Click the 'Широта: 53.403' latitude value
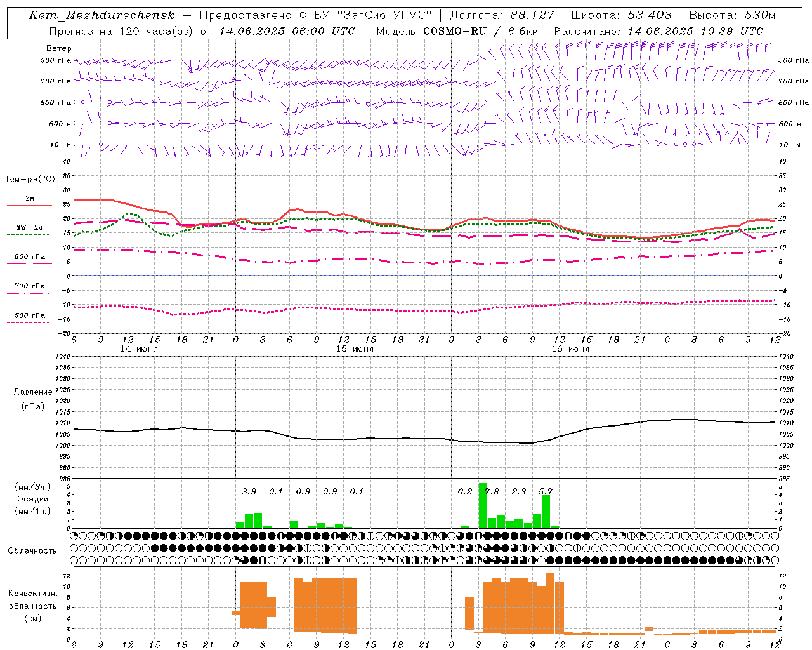The image size is (812, 650). [621, 15]
